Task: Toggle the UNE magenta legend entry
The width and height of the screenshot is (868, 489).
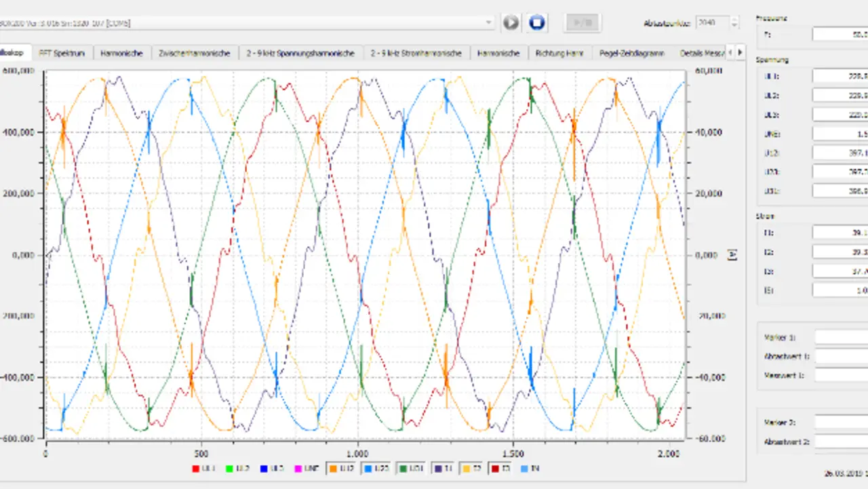Action: [297, 469]
